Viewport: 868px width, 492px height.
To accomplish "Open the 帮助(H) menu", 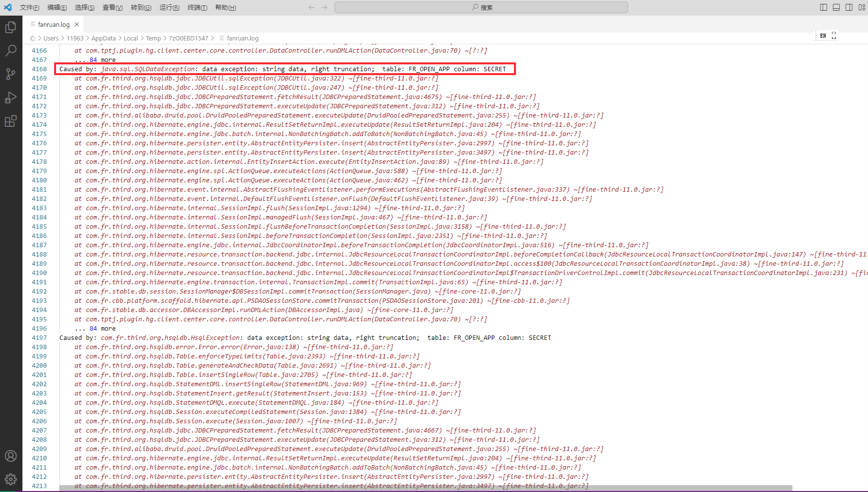I will (x=225, y=7).
